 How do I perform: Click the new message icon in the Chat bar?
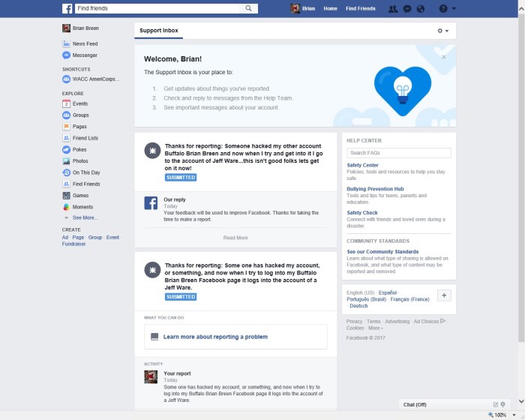pos(495,404)
